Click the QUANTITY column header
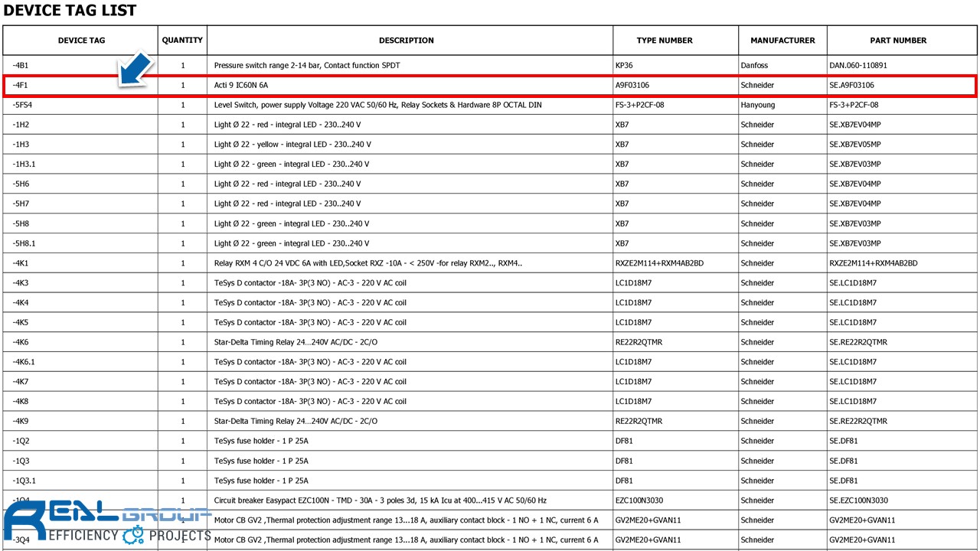The height and width of the screenshot is (551, 980). point(182,41)
